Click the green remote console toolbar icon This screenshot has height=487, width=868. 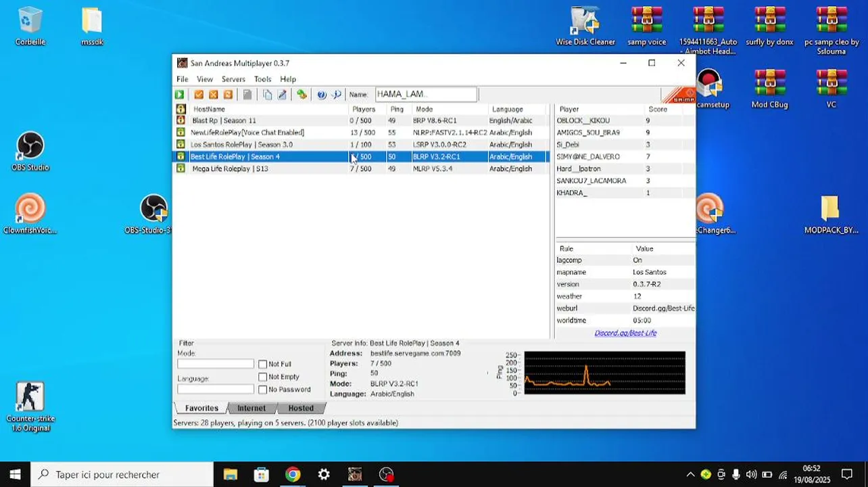[302, 95]
